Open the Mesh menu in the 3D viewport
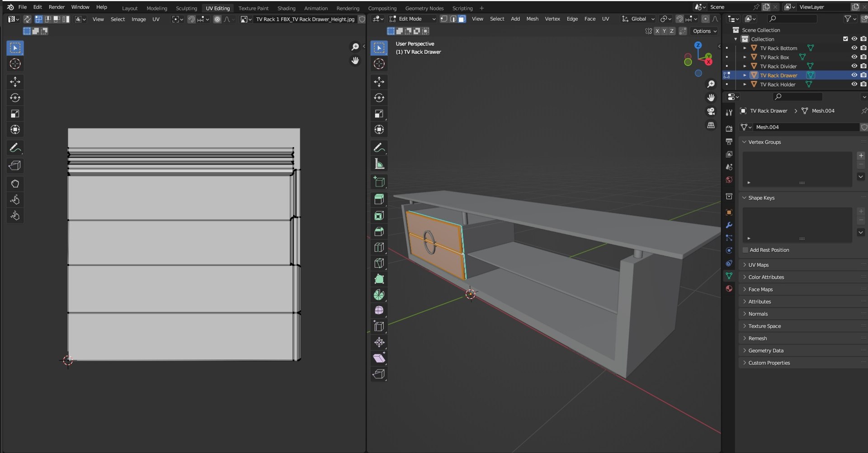 tap(532, 19)
